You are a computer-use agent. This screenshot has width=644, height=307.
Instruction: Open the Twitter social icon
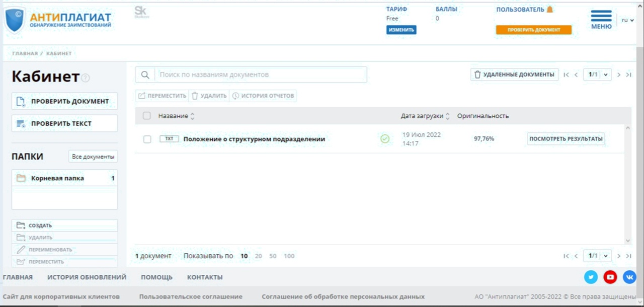[591, 277]
